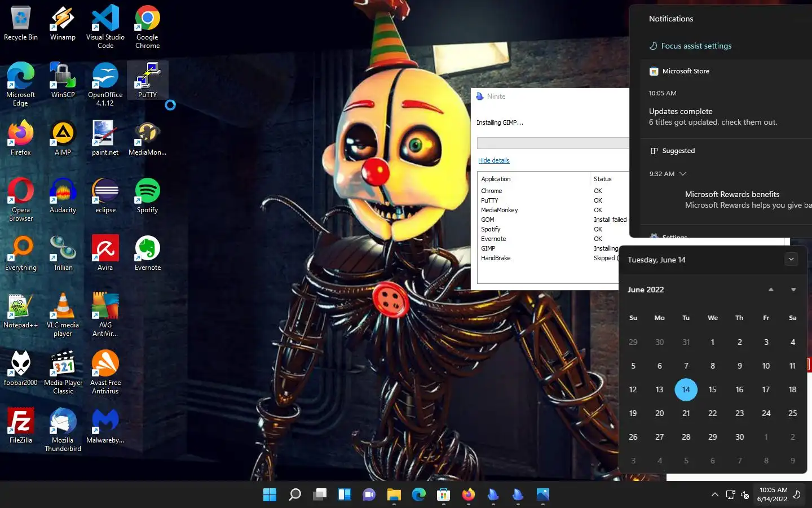Viewport: 812px width, 508px height.
Task: Open the Recycle Bin desktop icon
Action: [x=21, y=24]
